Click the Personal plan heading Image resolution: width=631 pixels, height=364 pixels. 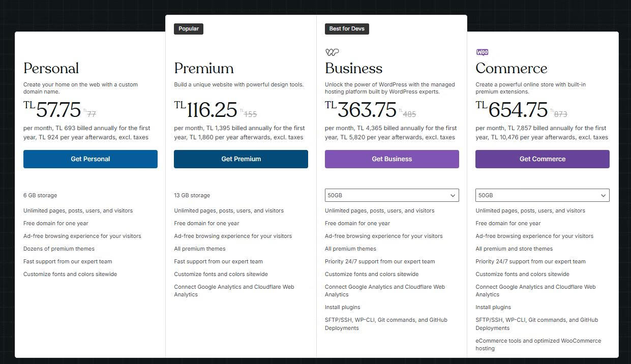pyautogui.click(x=51, y=69)
